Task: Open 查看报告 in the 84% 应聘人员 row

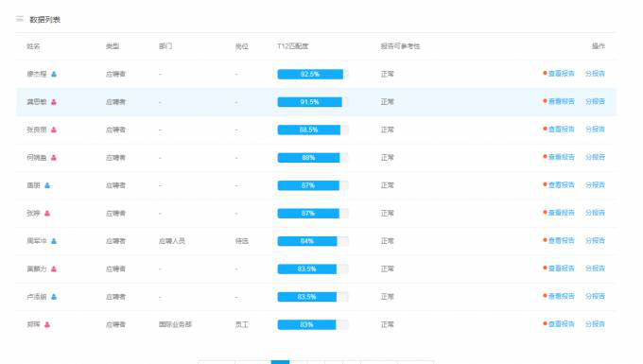Action: [561, 240]
